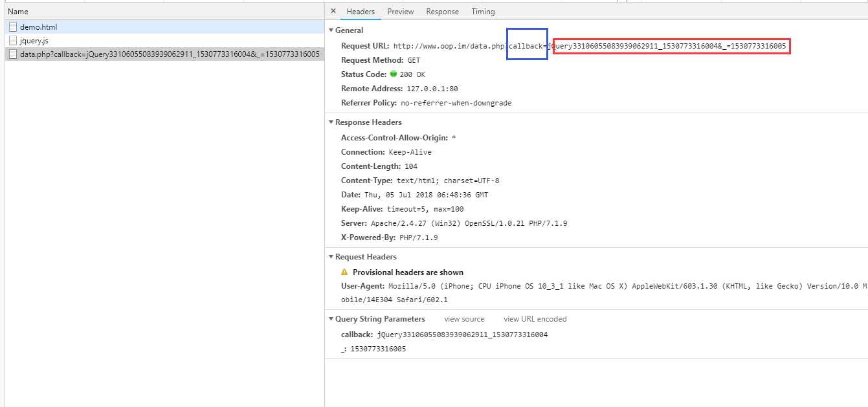Switch to the Response tab
The height and width of the screenshot is (407, 868).
(443, 12)
